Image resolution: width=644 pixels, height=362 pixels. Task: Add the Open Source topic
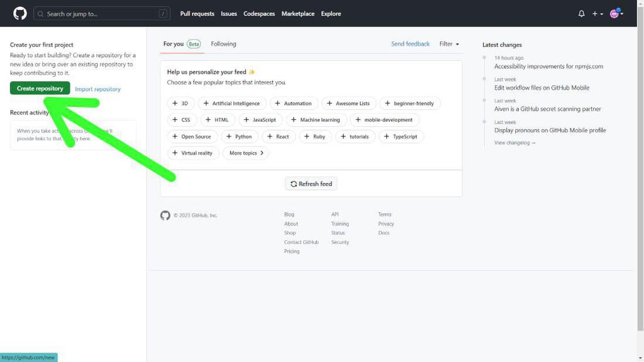(192, 136)
